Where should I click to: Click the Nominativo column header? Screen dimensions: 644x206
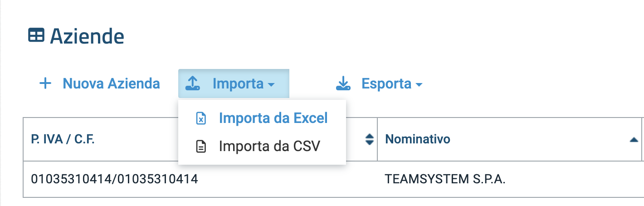418,139
